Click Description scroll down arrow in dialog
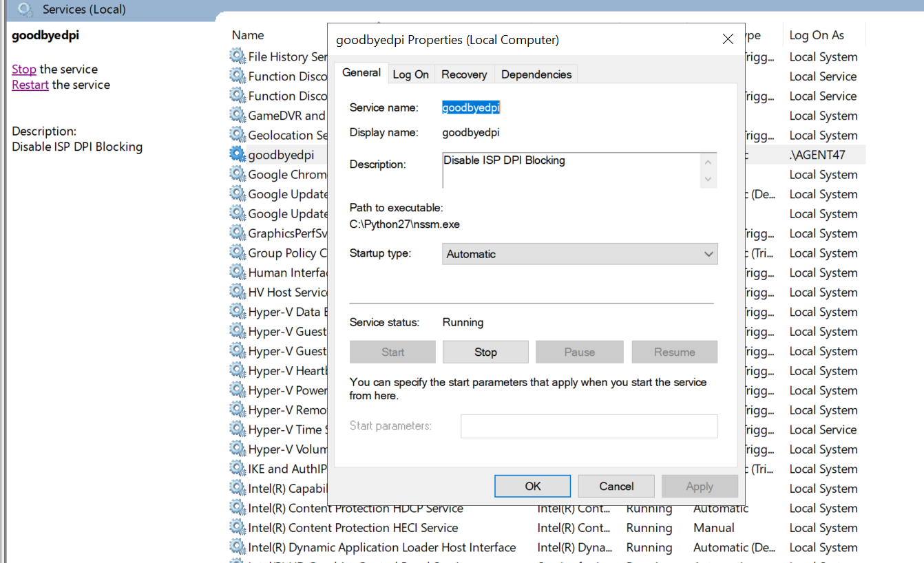 708,179
